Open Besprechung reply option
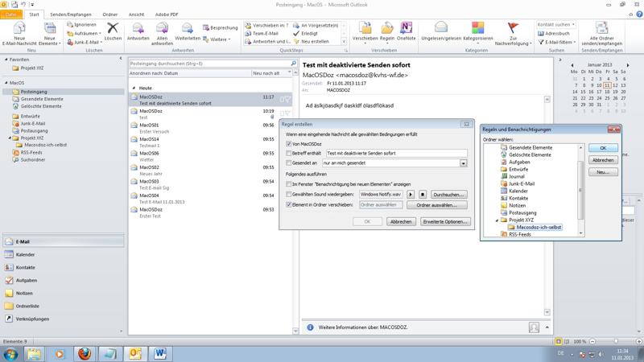Viewport: 644px width, 362px height. coord(220,27)
